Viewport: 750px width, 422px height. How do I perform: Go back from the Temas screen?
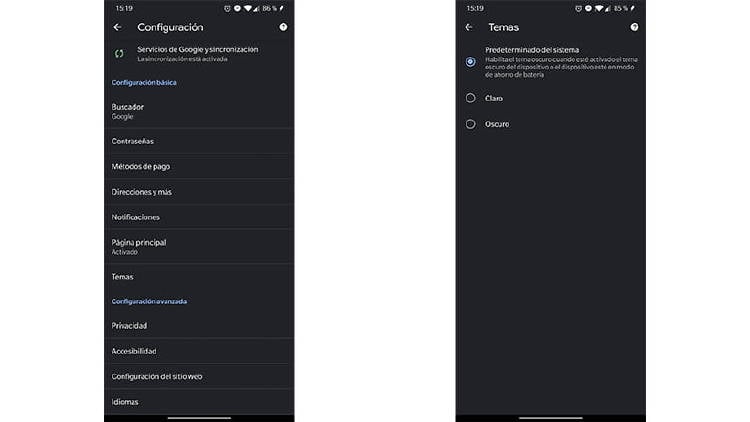pos(469,27)
